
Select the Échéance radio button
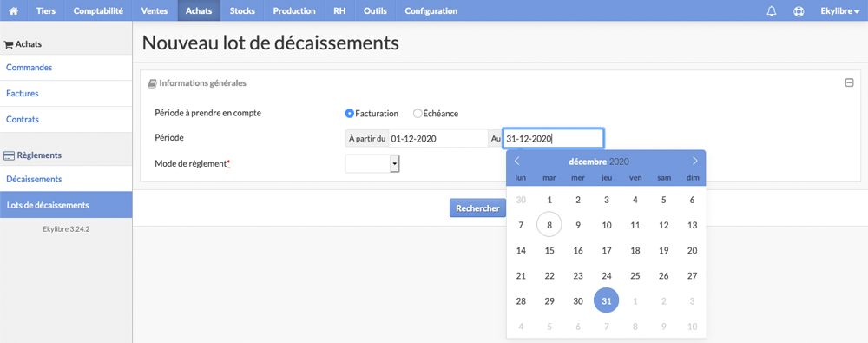tap(418, 114)
